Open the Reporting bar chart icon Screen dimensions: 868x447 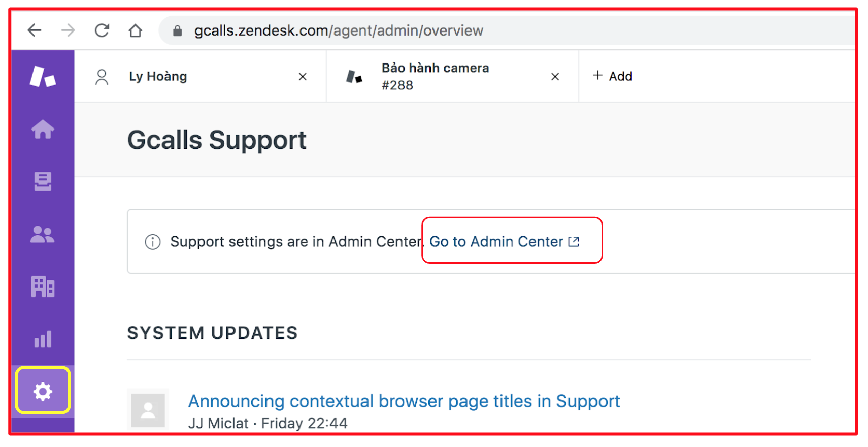43,339
